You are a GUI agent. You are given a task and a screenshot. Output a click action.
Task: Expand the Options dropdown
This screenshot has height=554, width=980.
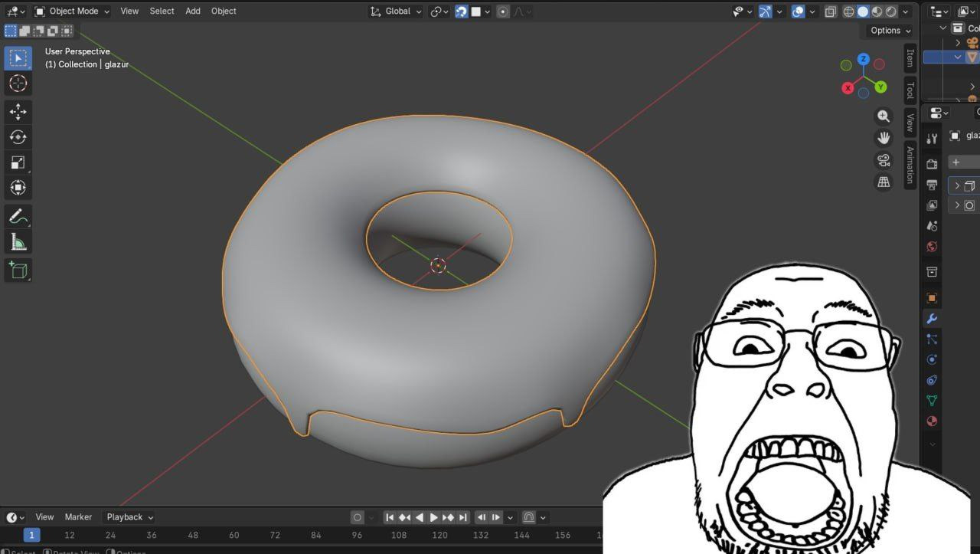(890, 31)
